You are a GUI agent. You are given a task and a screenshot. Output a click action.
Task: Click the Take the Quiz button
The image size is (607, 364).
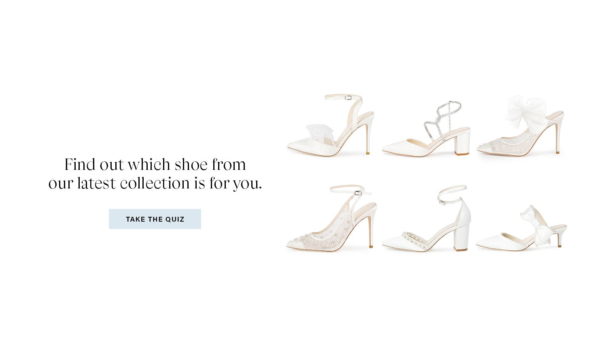point(155,219)
